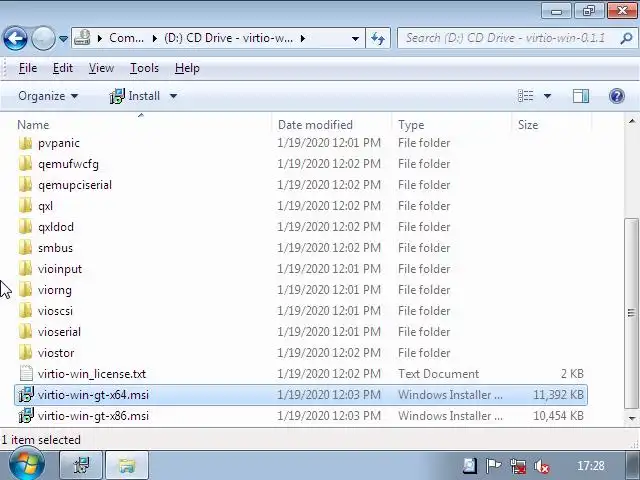Select virtio-win_license.txt file icon

point(26,374)
